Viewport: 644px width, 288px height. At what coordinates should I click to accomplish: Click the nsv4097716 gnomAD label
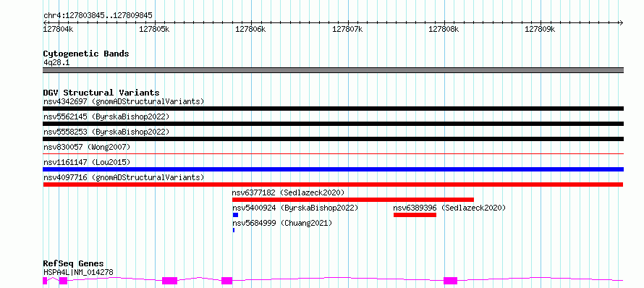point(124,177)
